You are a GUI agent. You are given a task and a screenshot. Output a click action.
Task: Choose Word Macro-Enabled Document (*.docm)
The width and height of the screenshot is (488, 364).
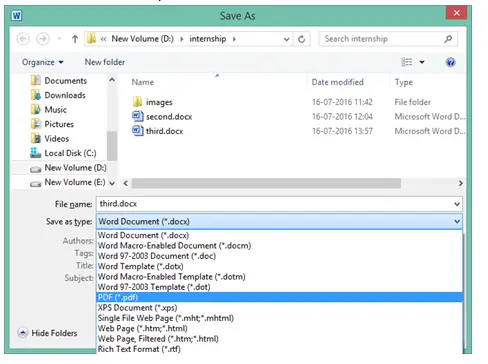point(279,246)
